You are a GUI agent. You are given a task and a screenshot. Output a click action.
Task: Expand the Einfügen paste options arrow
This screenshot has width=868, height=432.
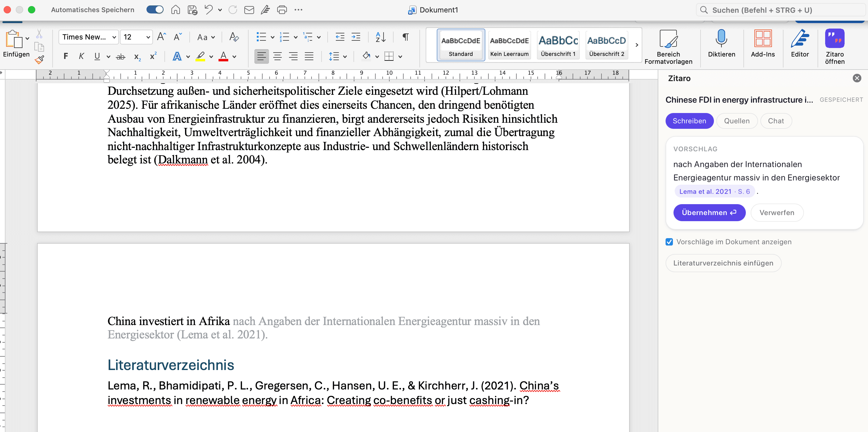[28, 38]
